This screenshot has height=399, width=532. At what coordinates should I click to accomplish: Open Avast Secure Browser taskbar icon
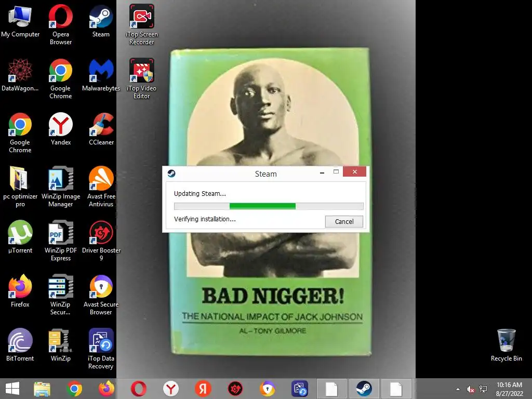coord(268,389)
